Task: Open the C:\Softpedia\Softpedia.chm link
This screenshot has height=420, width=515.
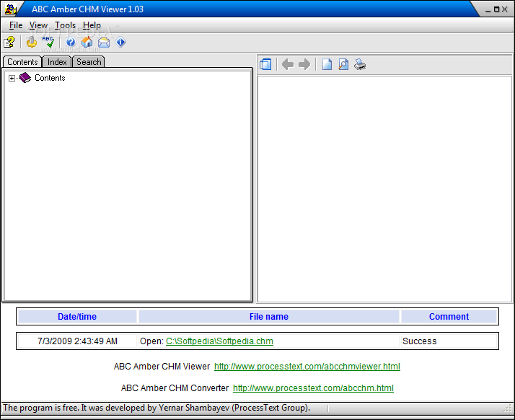Action: 219,341
